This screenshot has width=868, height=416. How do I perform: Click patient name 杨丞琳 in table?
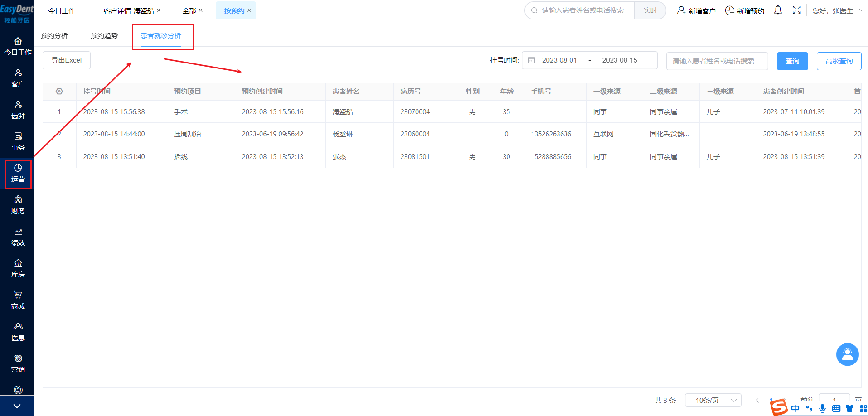(x=343, y=134)
